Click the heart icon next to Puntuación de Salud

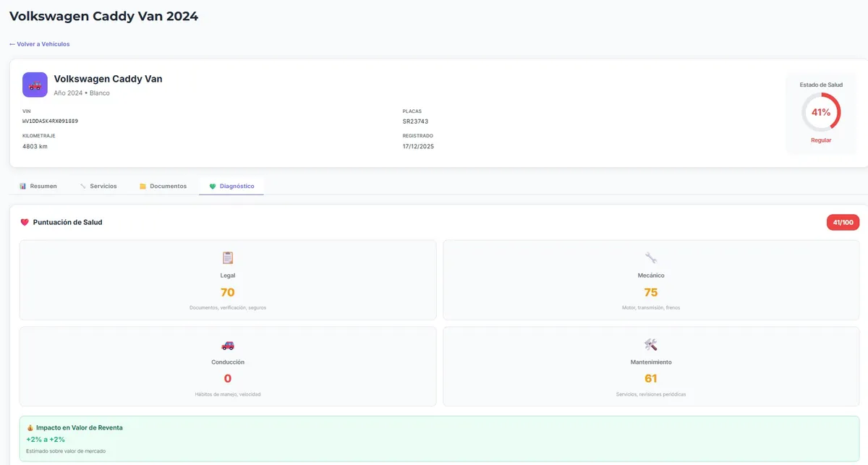(x=24, y=222)
